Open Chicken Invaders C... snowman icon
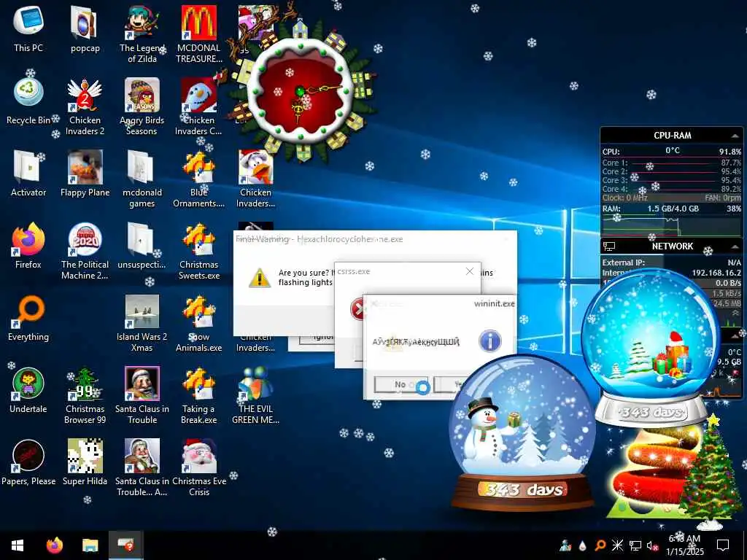The height and width of the screenshot is (560, 747). [x=199, y=106]
